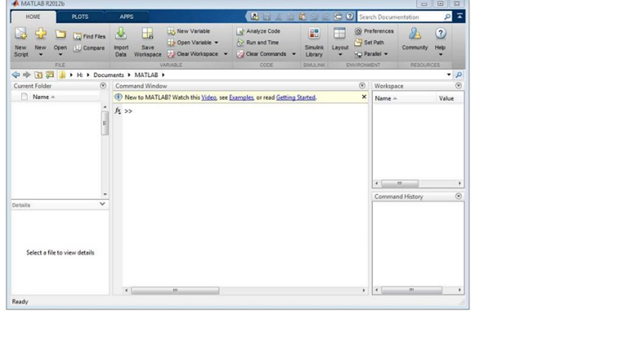This screenshot has width=644, height=338.
Task: Go forward with the right arrow
Action: click(x=27, y=75)
